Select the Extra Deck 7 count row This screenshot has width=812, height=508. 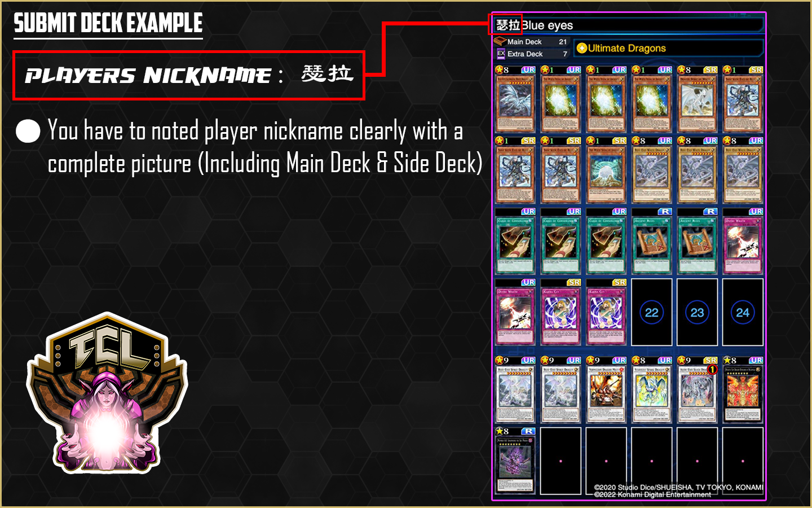click(531, 54)
